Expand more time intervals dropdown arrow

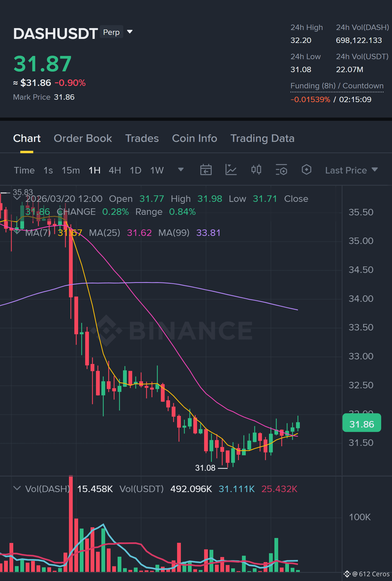[x=181, y=170]
